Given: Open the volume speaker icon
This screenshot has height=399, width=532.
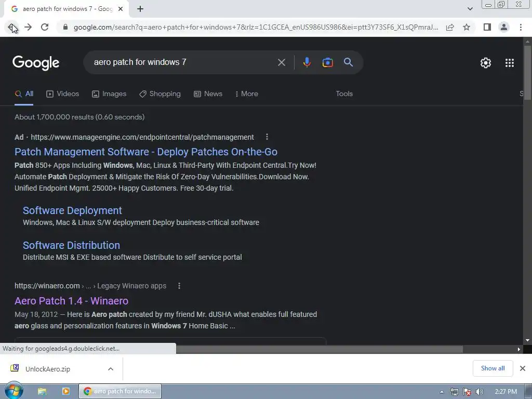Looking at the screenshot, I should pyautogui.click(x=479, y=392).
